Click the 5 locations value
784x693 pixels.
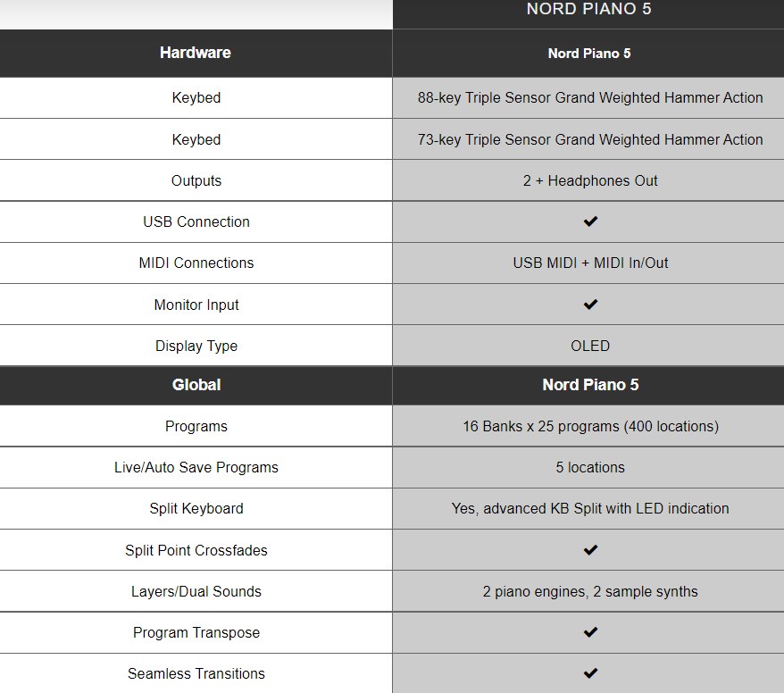pos(590,467)
